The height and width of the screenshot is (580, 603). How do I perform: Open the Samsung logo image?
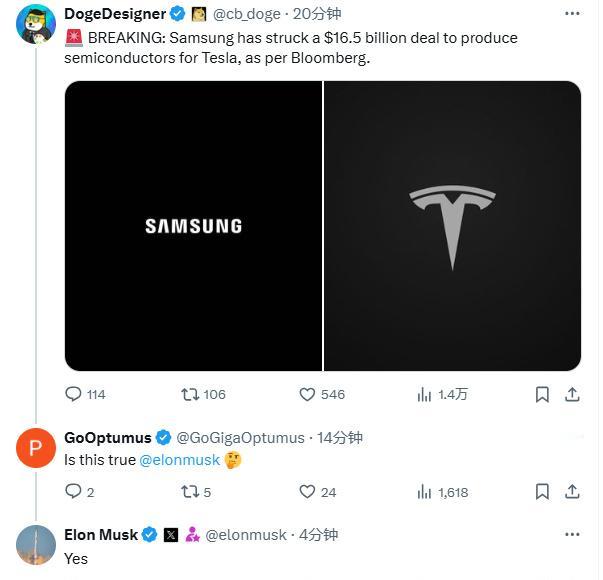[193, 226]
